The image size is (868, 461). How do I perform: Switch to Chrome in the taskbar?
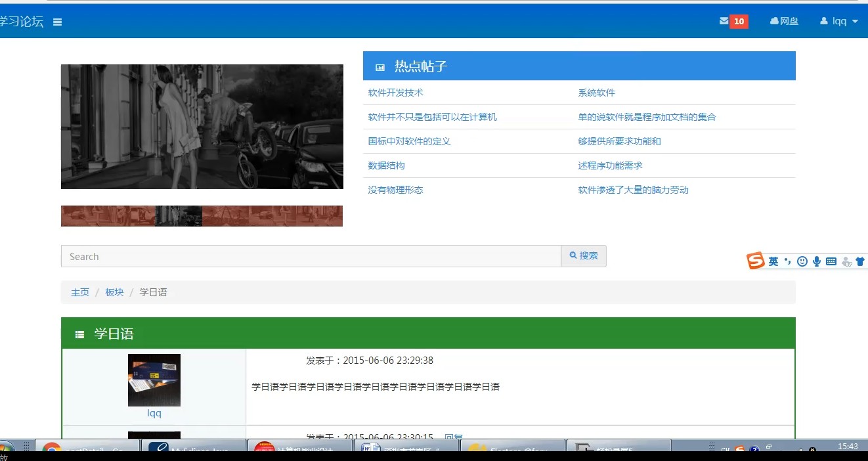tap(87, 447)
